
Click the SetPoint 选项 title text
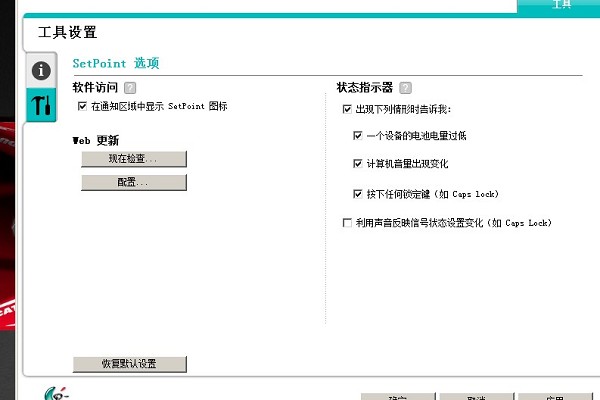(116, 63)
